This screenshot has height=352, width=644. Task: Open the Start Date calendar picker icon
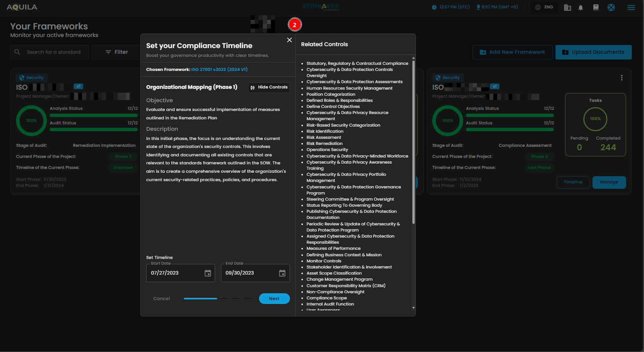(x=208, y=273)
